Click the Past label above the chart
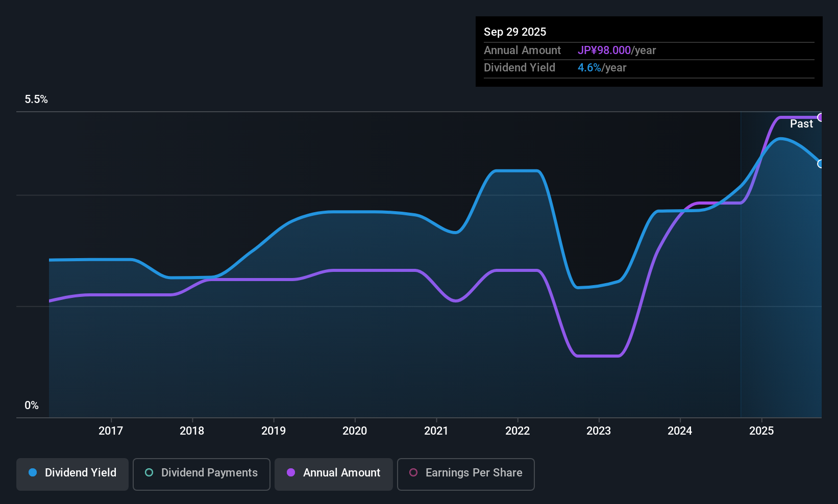 pos(802,123)
